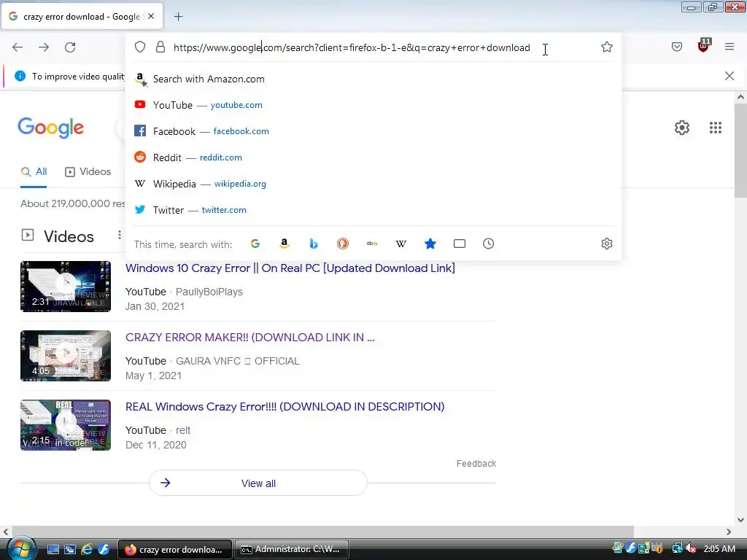The height and width of the screenshot is (560, 747).
Task: Open the uBlock extension icon showing 11
Action: 704,46
